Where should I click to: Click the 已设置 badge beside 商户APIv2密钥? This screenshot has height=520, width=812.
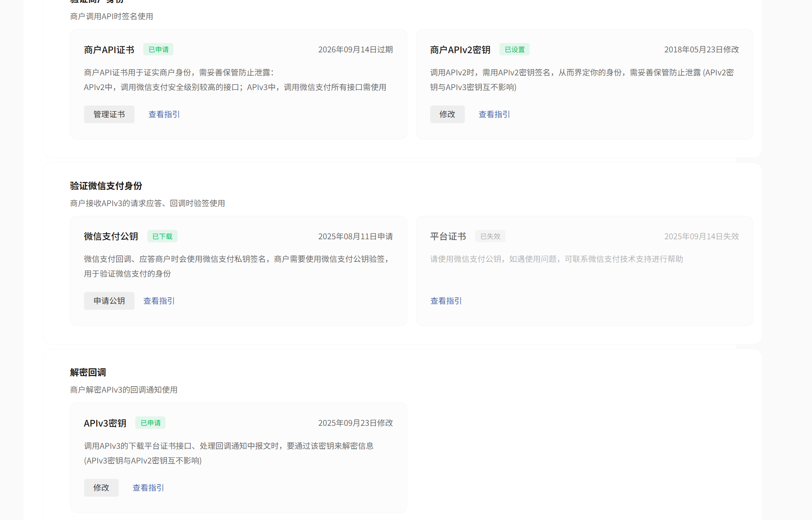[514, 49]
